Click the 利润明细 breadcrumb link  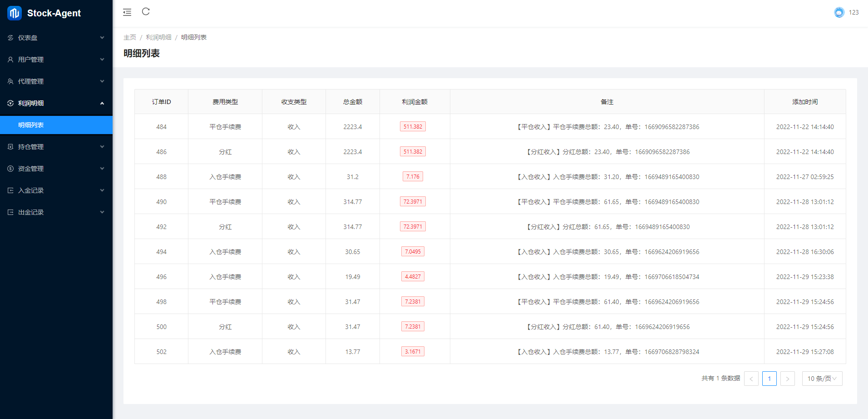click(158, 37)
